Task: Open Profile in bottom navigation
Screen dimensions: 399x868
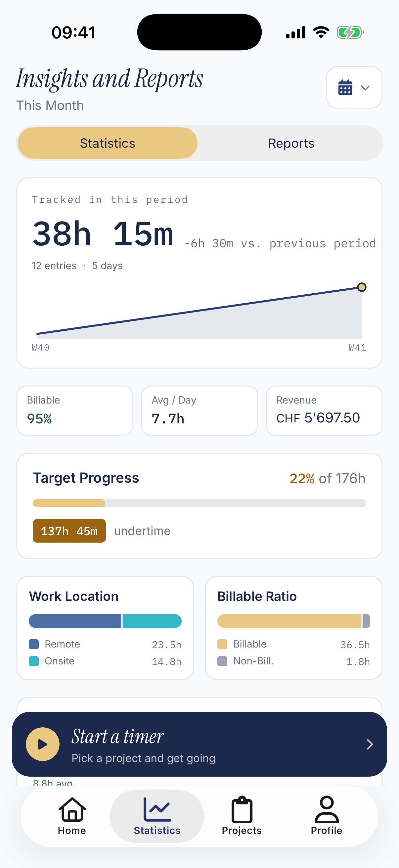Action: click(x=326, y=816)
